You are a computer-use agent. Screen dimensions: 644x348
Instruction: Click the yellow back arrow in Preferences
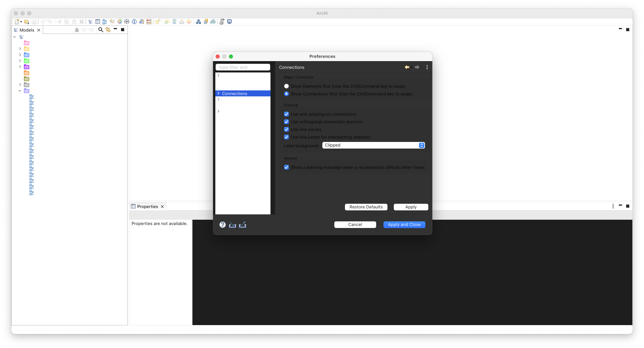click(x=407, y=67)
